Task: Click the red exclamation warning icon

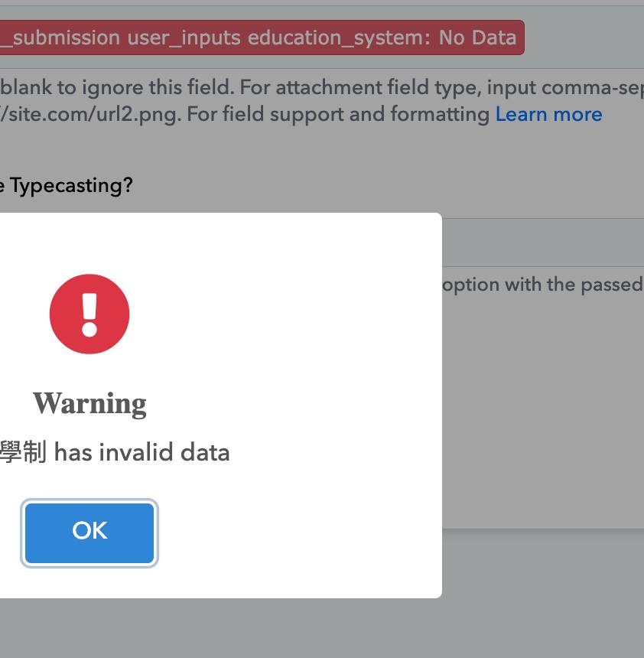Action: click(x=89, y=314)
